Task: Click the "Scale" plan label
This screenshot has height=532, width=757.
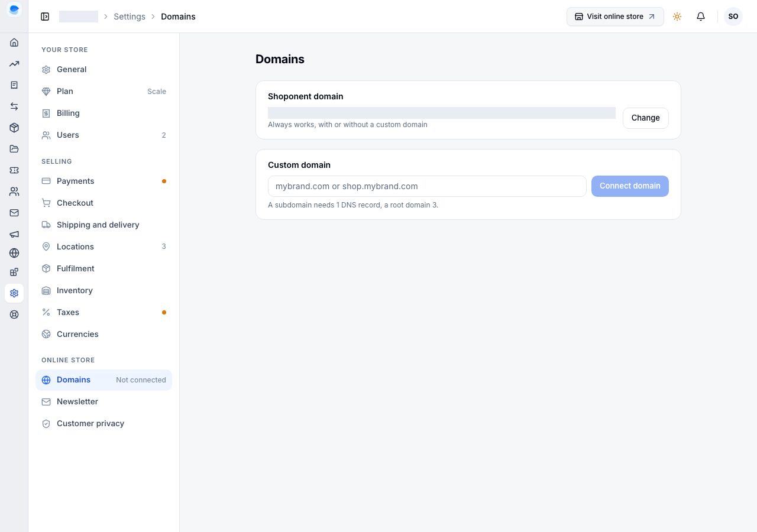Action: tap(157, 91)
